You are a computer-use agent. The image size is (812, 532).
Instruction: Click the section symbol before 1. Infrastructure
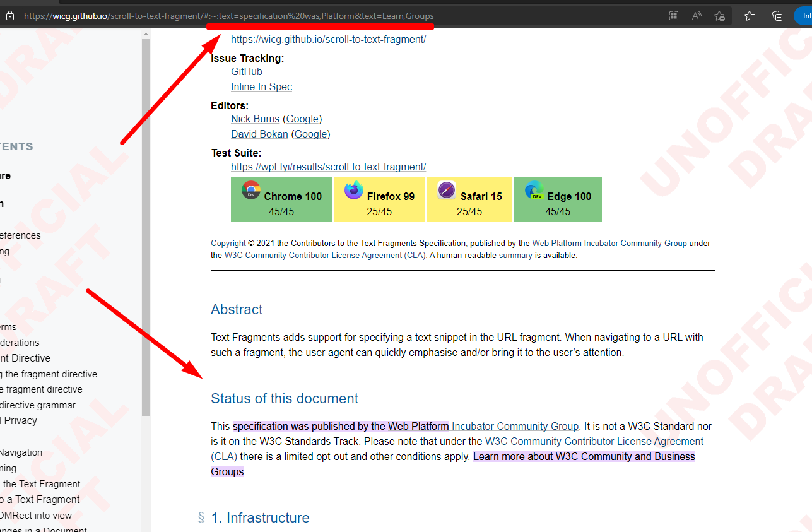coord(201,518)
